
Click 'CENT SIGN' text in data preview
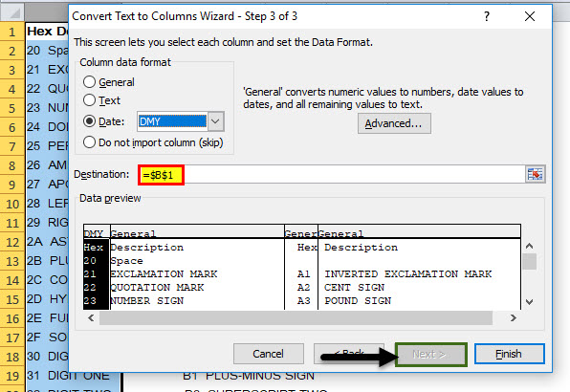click(x=355, y=288)
